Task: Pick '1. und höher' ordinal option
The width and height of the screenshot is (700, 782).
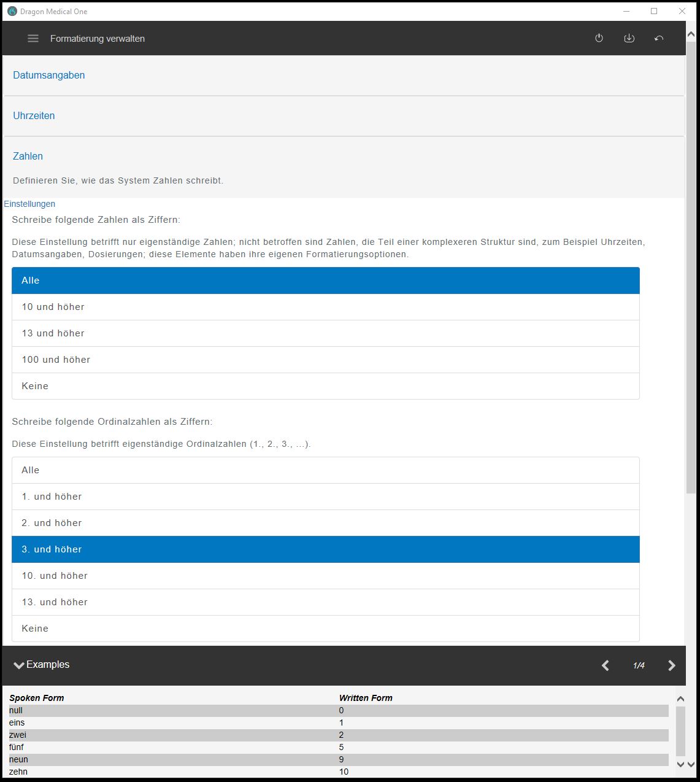Action: pos(325,497)
